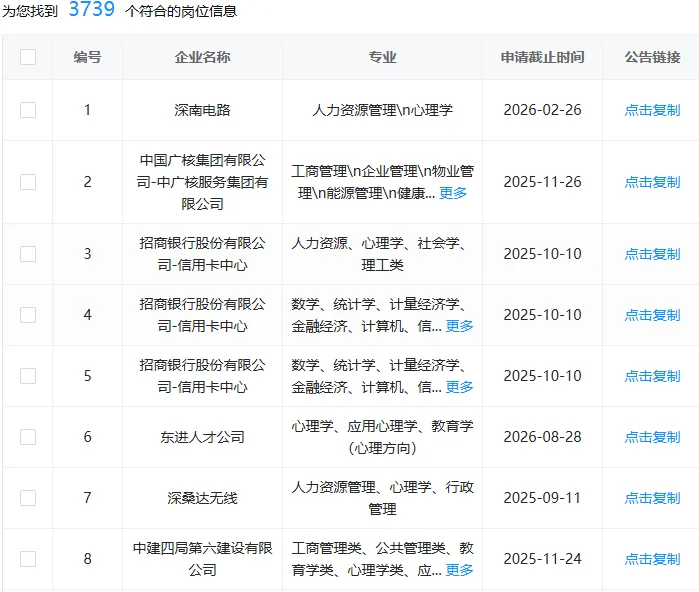The width and height of the screenshot is (699, 592).
Task: Tick the checkbox for row number 3
Action: (x=28, y=254)
